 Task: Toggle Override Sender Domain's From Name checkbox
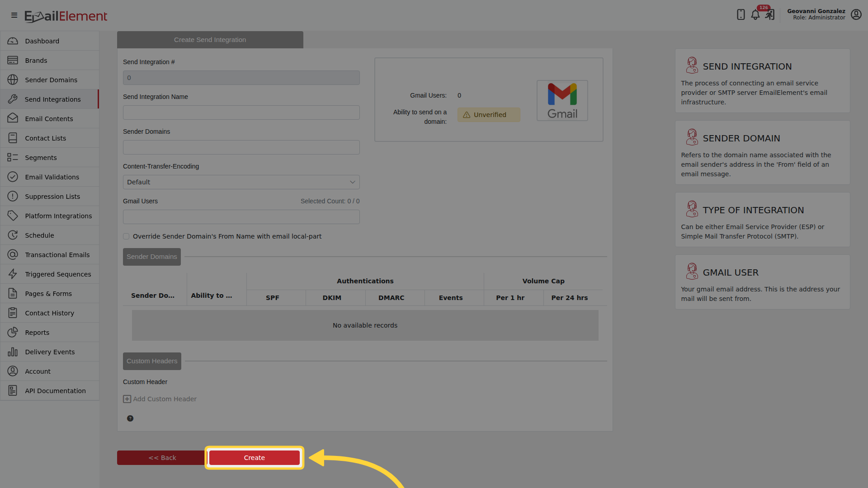coord(126,236)
